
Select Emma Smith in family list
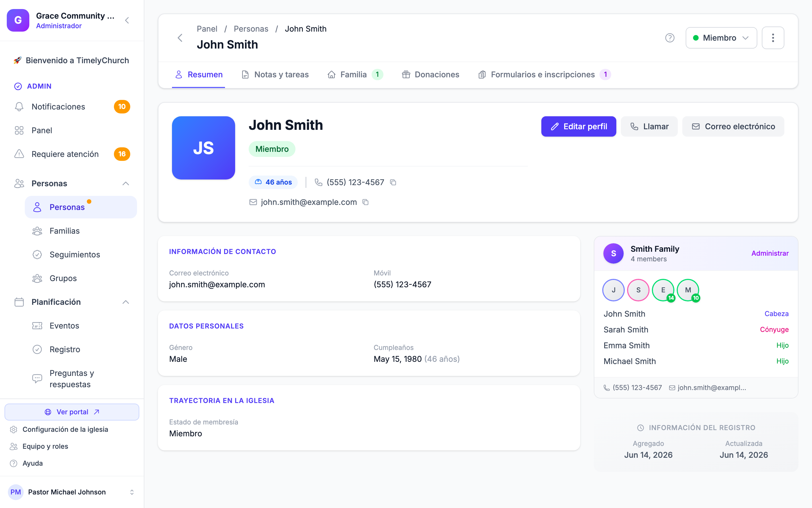[x=626, y=345]
